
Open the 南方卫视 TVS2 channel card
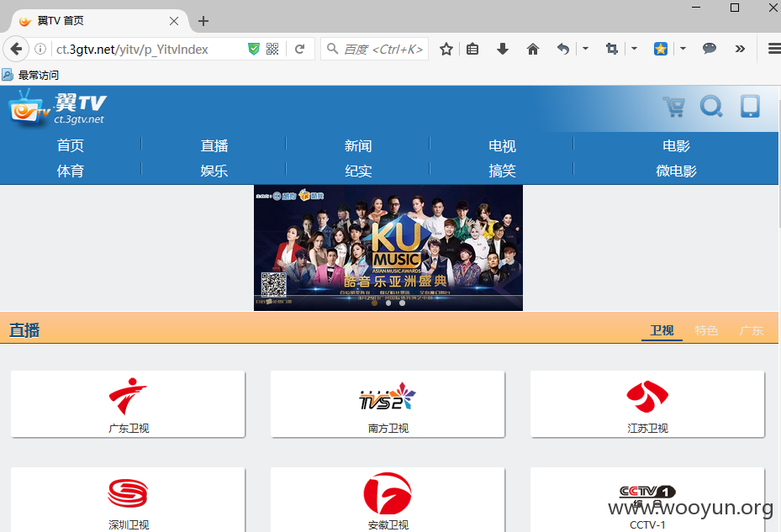tap(388, 404)
